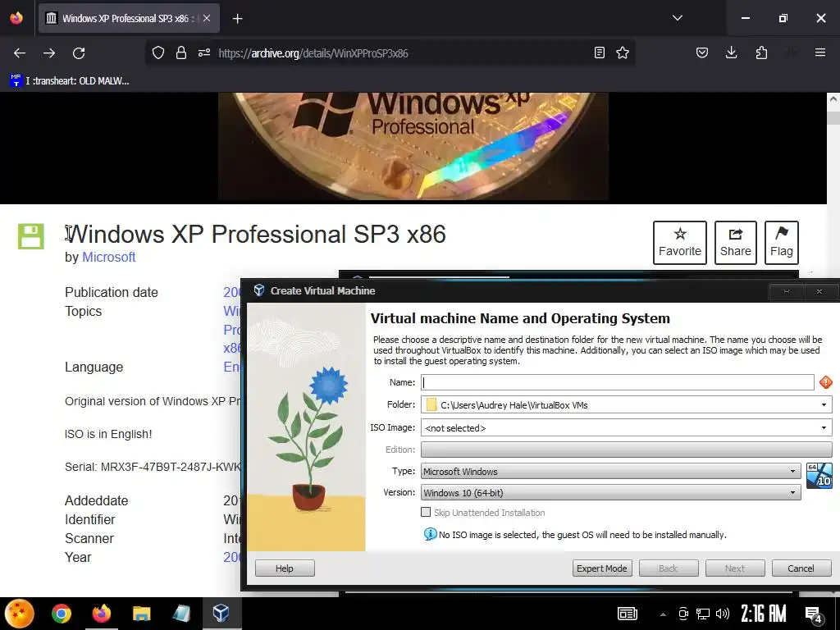This screenshot has height=630, width=840.
Task: Open Chrome from the taskbar
Action: [x=62, y=614]
